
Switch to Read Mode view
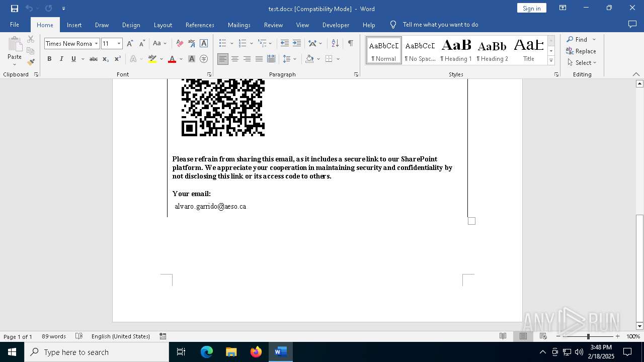pyautogui.click(x=503, y=336)
